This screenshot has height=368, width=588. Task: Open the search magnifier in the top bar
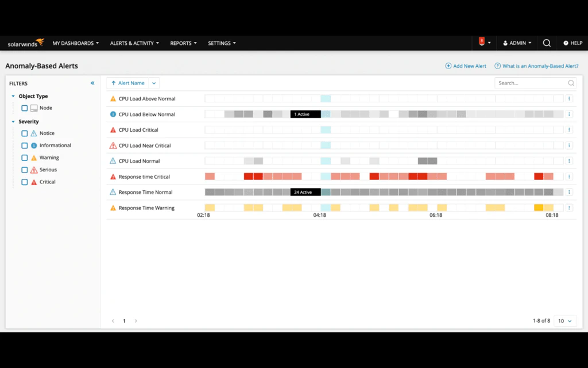[x=546, y=43]
